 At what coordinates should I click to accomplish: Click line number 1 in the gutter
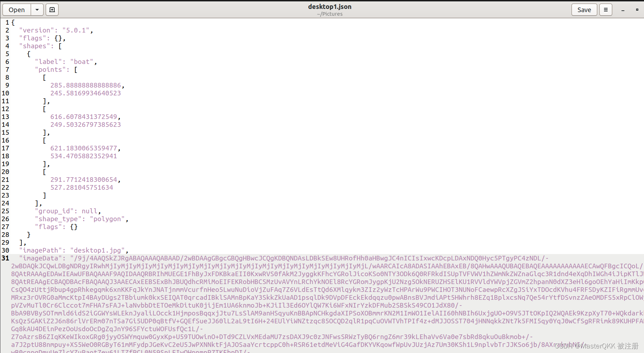7,23
